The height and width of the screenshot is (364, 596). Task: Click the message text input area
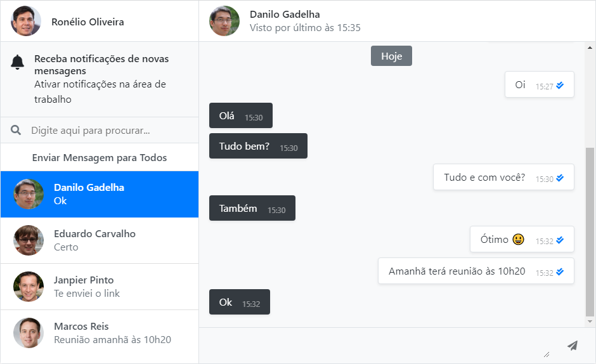click(374, 346)
